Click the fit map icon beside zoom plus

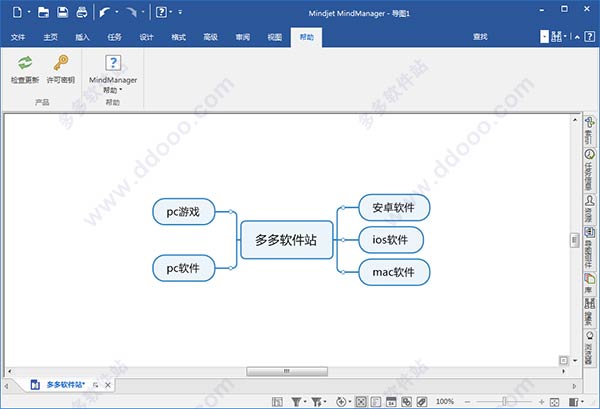(554, 402)
